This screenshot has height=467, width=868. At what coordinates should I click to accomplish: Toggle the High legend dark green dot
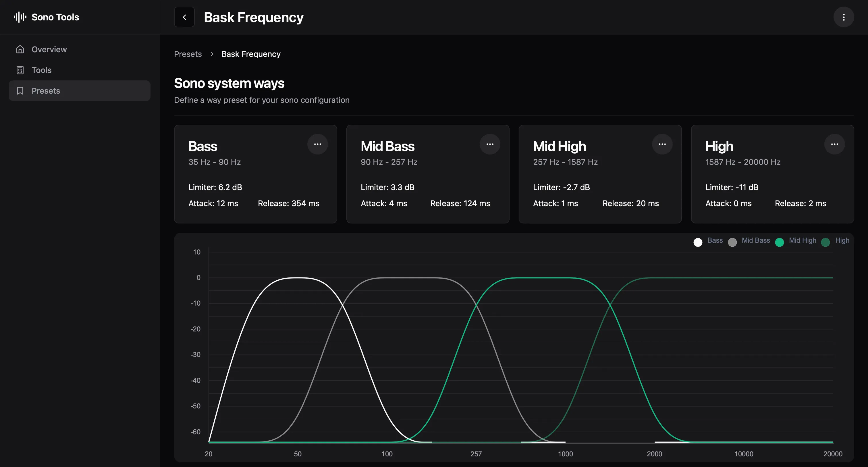(825, 242)
